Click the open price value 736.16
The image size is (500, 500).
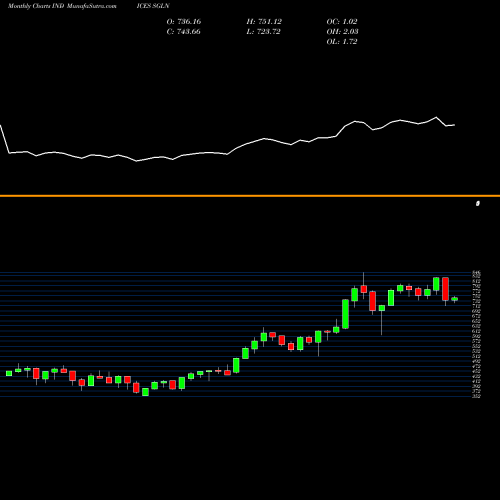tap(189, 21)
